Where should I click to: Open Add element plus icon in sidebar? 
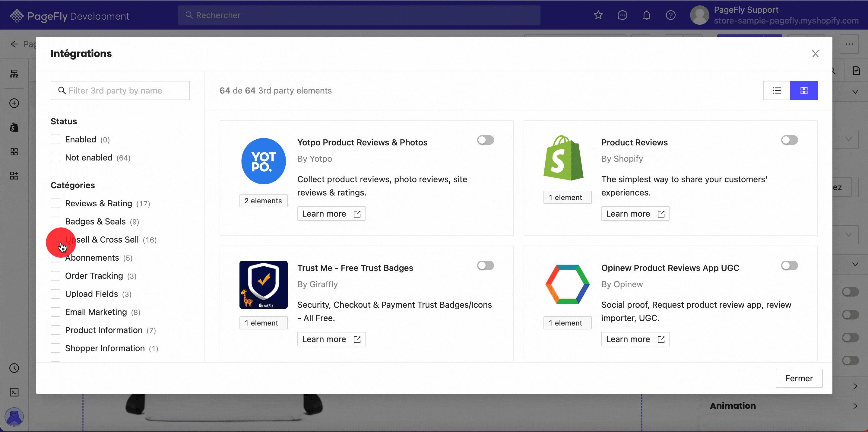14,103
